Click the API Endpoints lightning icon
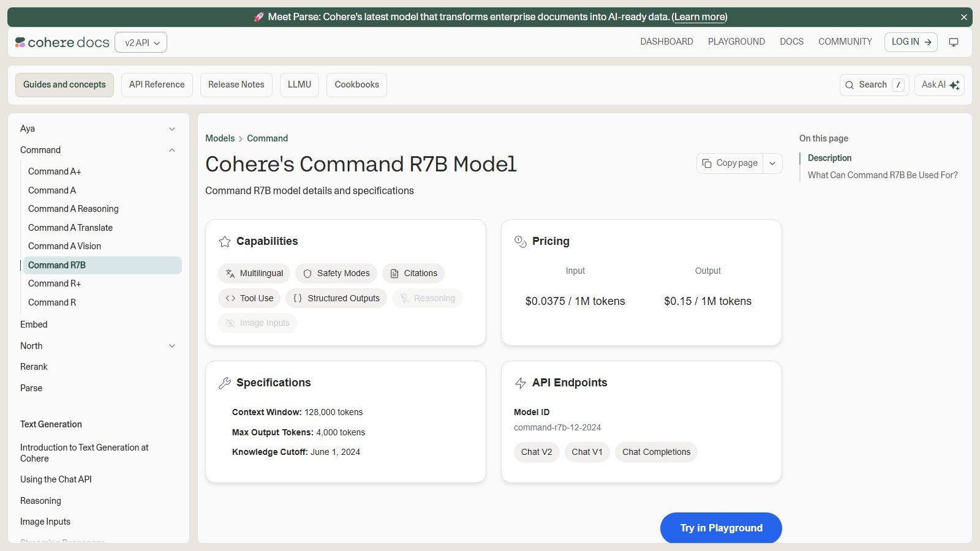980x551 pixels. [x=521, y=383]
